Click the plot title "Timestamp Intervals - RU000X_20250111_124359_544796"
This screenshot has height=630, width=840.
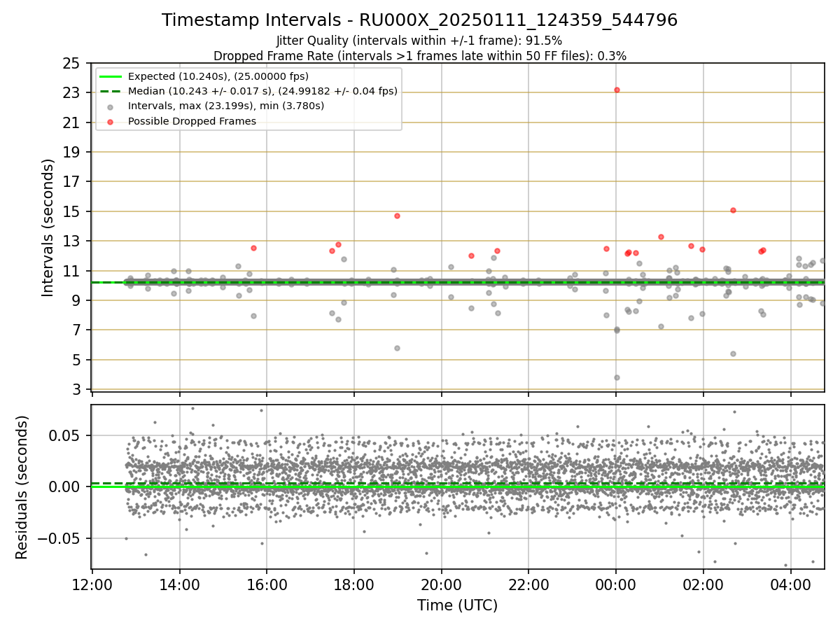[x=419, y=20]
